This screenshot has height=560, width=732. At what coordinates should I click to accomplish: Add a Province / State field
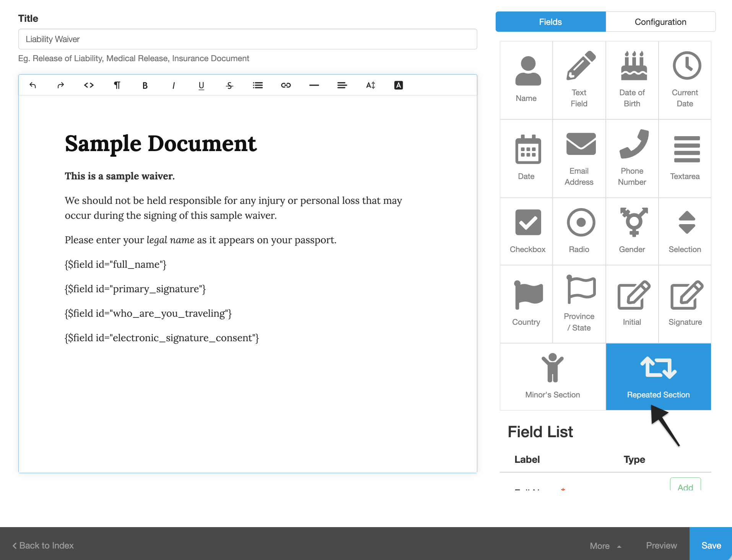click(x=579, y=304)
